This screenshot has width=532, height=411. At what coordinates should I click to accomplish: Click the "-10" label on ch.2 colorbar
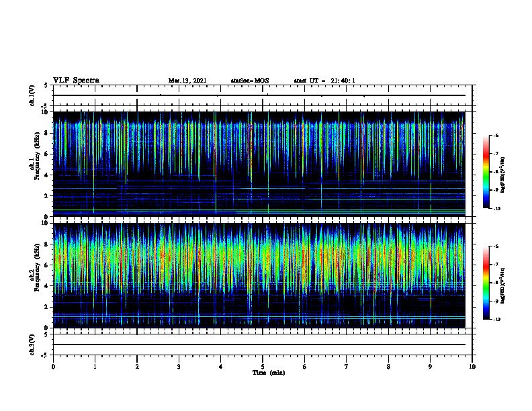coord(496,319)
